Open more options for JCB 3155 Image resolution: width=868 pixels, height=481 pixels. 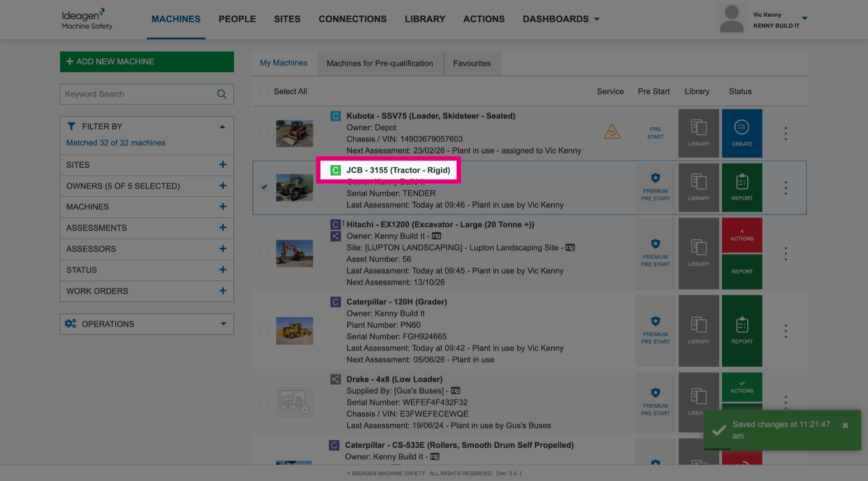click(786, 188)
